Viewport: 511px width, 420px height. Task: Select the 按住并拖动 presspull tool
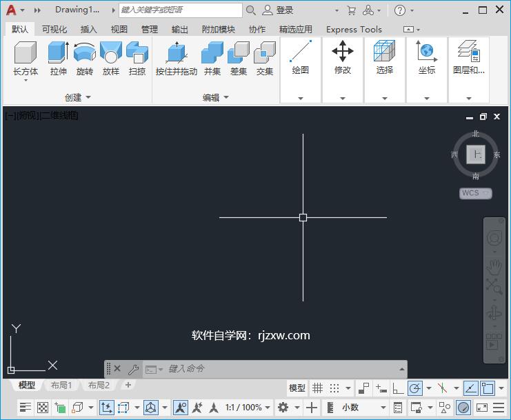point(177,59)
